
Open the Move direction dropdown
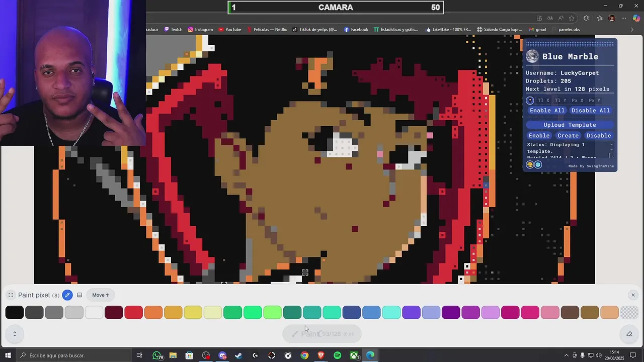[x=101, y=295]
